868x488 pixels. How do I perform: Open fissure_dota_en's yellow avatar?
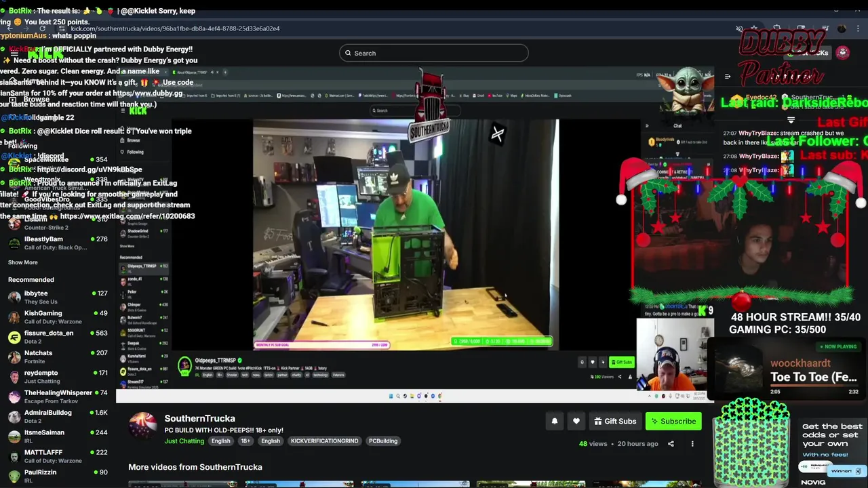pos(14,337)
